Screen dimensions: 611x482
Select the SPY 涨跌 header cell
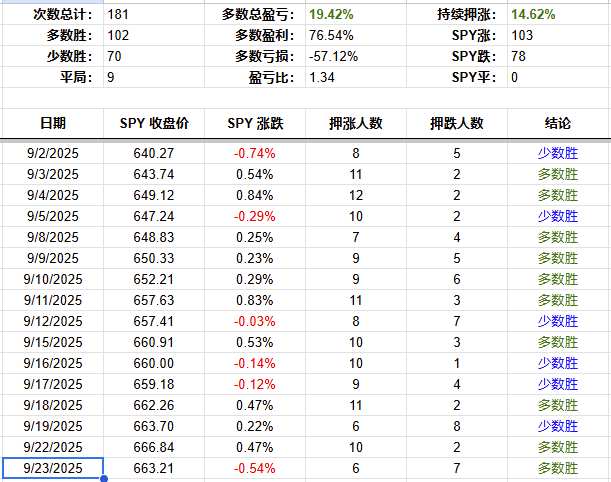pyautogui.click(x=255, y=123)
